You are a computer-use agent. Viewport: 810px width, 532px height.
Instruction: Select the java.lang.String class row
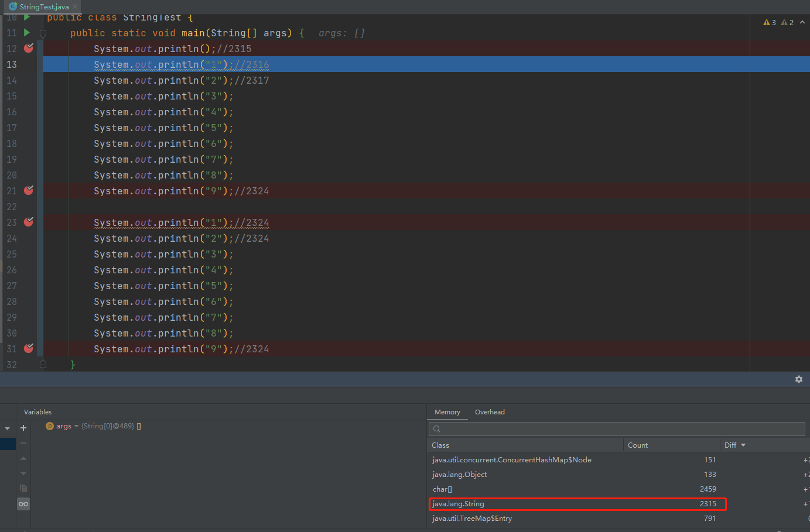pyautogui.click(x=618, y=504)
